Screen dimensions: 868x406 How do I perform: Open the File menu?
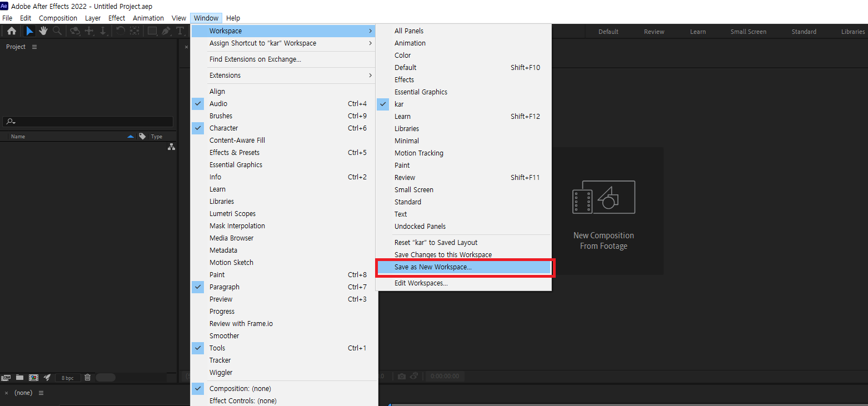(x=7, y=18)
